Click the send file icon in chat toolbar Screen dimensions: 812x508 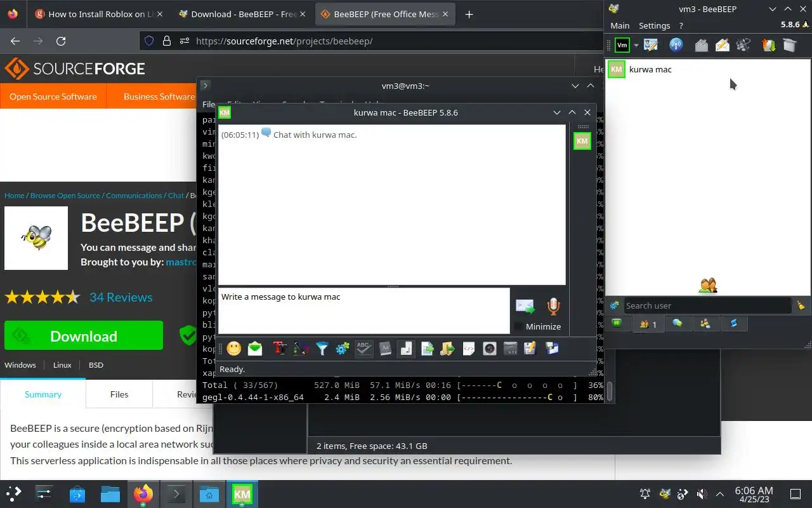click(427, 348)
